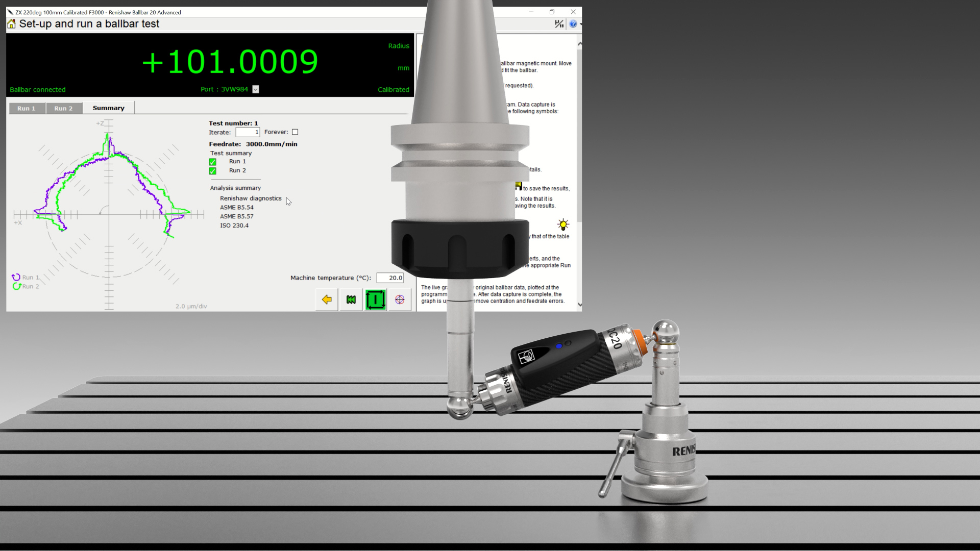Click the 'Ballbar connected' status text
The image size is (980, 551).
38,89
